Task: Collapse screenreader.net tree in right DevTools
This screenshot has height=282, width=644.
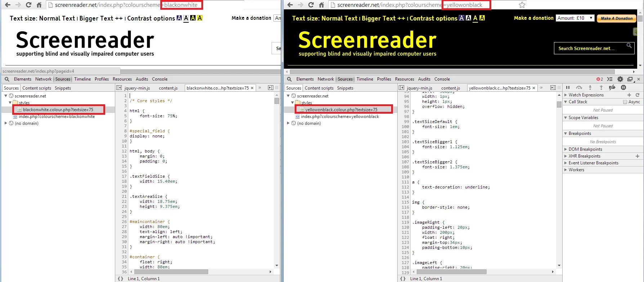Action: click(288, 96)
